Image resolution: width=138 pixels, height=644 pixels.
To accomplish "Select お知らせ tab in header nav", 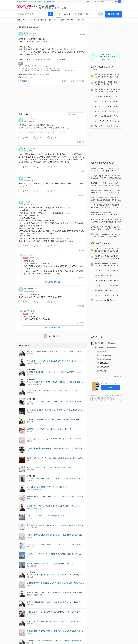I will pyautogui.click(x=88, y=14).
